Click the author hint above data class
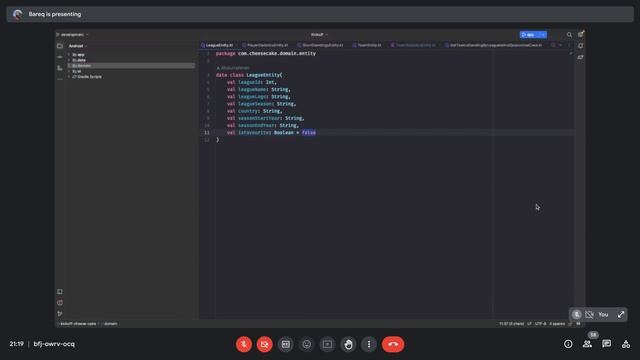The width and height of the screenshot is (640, 360). click(x=233, y=68)
